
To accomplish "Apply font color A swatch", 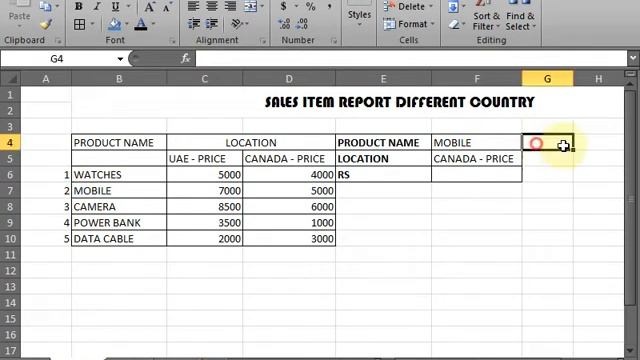I will click(141, 24).
